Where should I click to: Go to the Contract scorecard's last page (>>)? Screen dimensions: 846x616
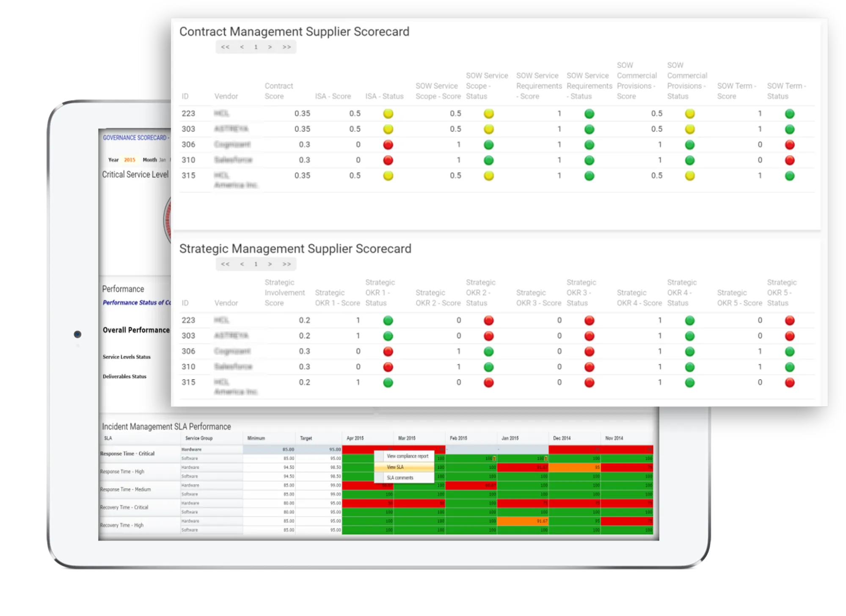point(287,47)
